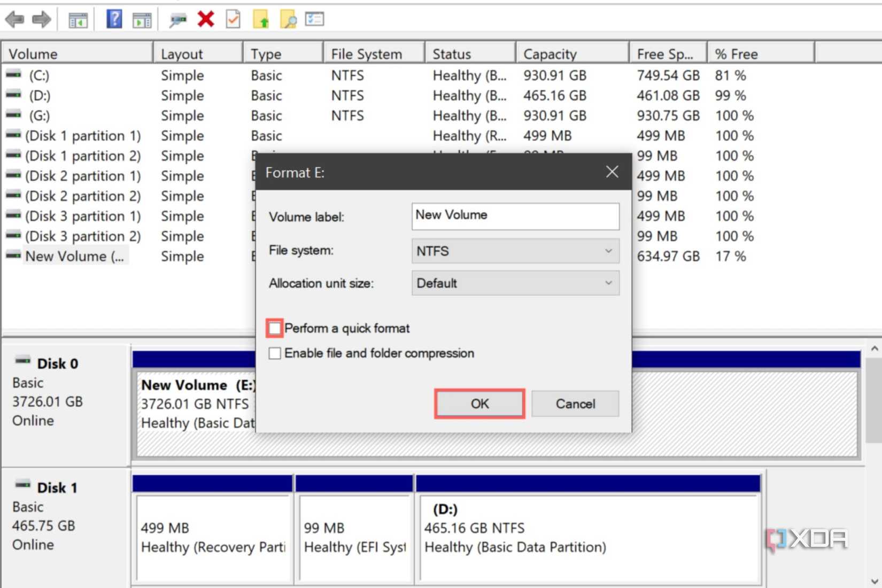Disable the quick format option
Image resolution: width=882 pixels, height=588 pixels.
point(274,328)
